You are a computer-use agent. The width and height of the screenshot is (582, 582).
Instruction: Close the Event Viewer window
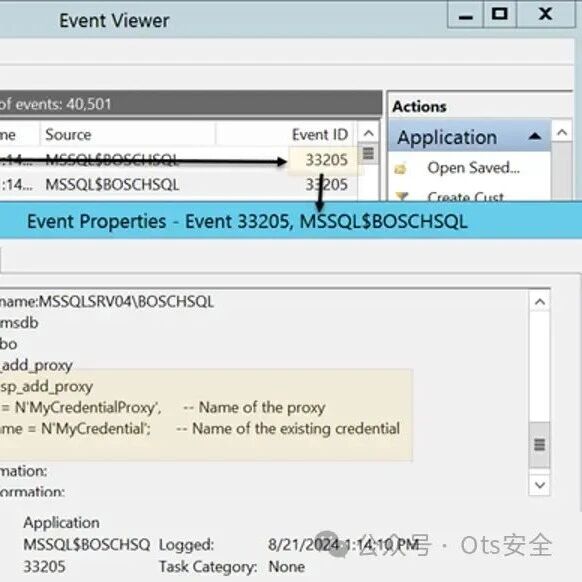click(x=546, y=15)
